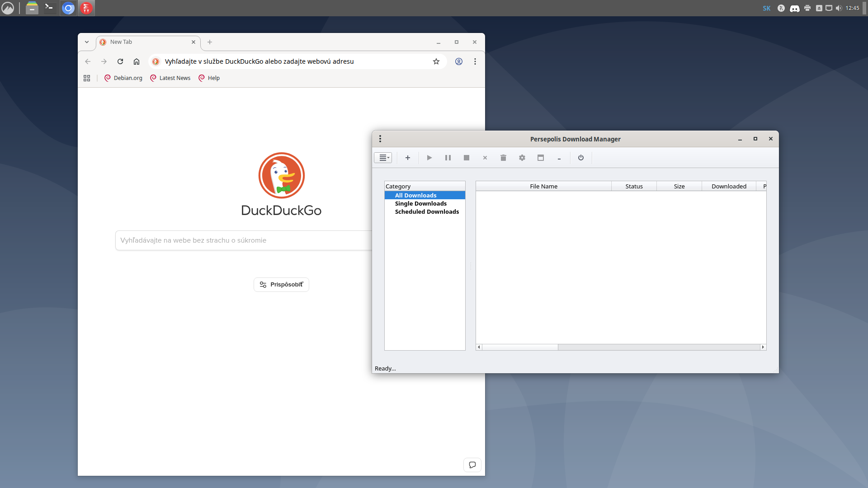Select All Downloads category
868x488 pixels.
point(425,195)
